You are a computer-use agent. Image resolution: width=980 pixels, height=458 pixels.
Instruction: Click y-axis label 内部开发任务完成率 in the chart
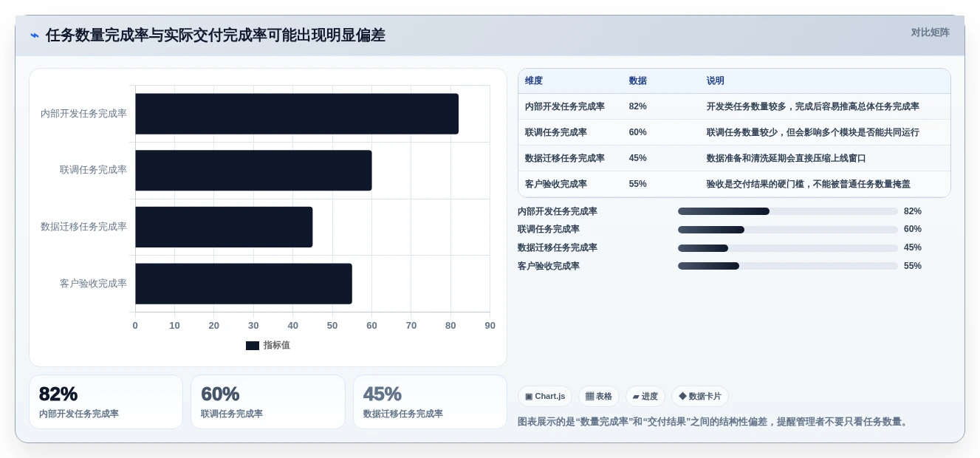tap(83, 114)
